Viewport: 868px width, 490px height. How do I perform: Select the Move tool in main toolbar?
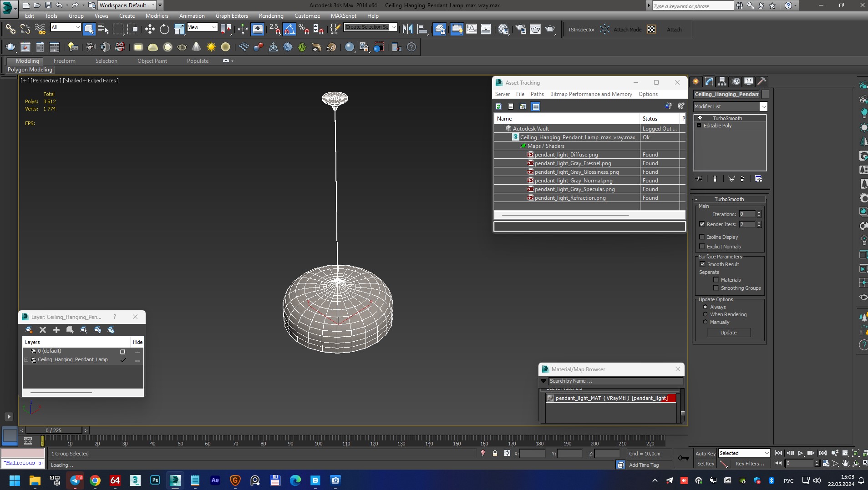pos(150,29)
